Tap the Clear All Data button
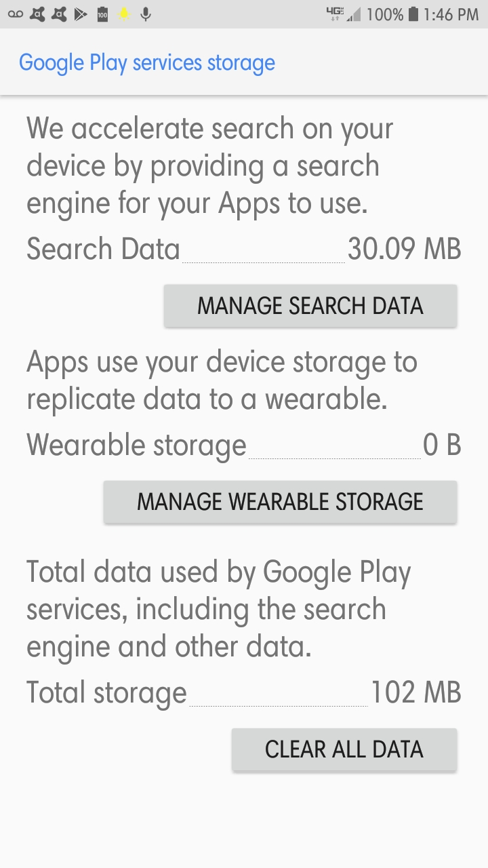The height and width of the screenshot is (868, 488). pyautogui.click(x=344, y=749)
